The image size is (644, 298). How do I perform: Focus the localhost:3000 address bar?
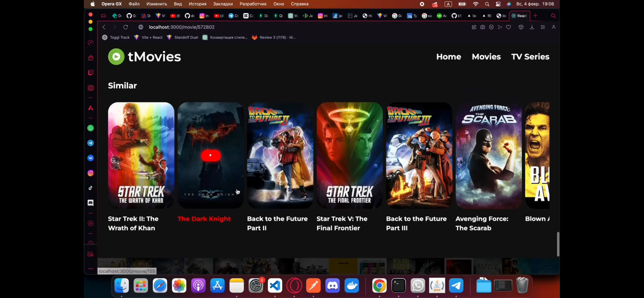coord(182,27)
